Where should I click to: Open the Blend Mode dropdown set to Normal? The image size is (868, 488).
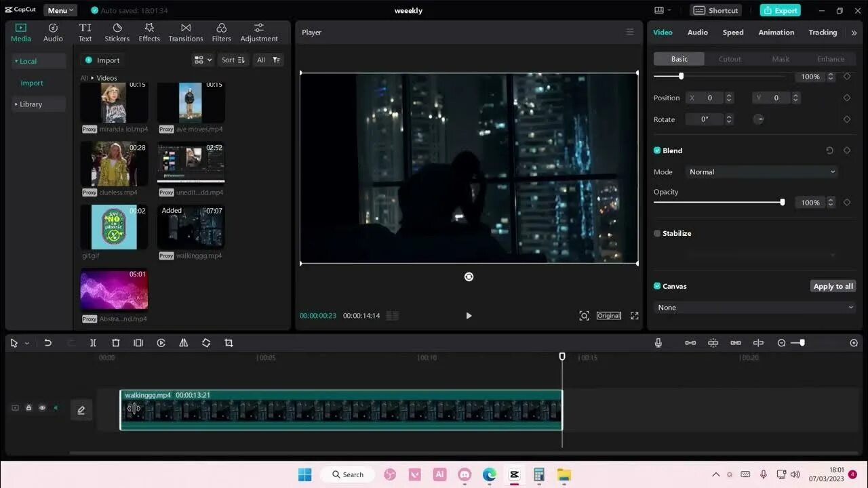pyautogui.click(x=761, y=171)
